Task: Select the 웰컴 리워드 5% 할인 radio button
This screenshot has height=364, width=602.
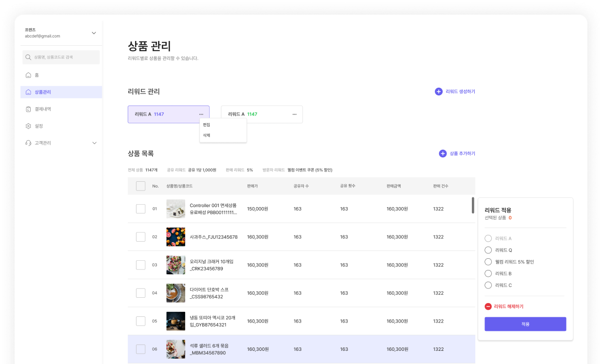Action: pos(488,262)
